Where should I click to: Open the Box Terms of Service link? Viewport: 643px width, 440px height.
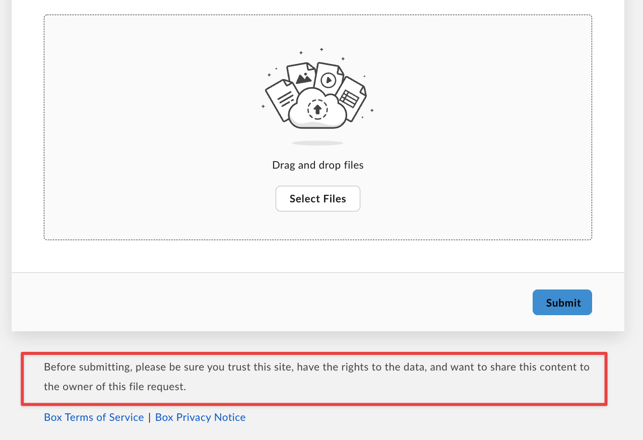94,417
